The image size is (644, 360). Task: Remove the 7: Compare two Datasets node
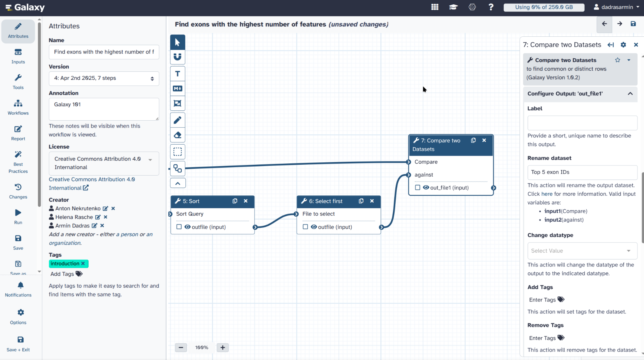pos(484,140)
